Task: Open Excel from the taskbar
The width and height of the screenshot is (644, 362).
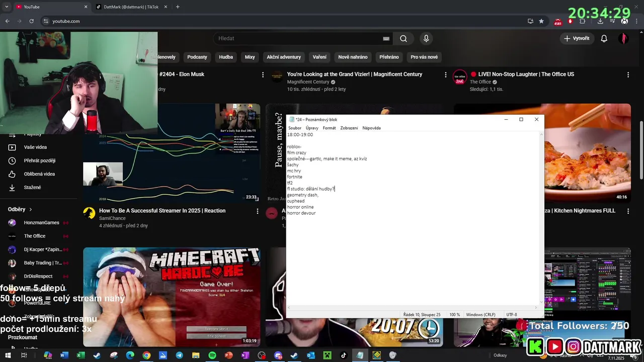Action: click(x=80, y=355)
